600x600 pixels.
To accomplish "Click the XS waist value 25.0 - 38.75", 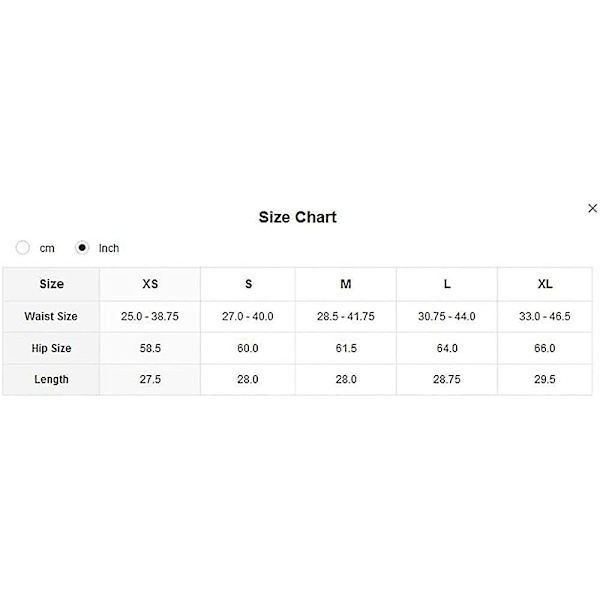I will [x=150, y=316].
